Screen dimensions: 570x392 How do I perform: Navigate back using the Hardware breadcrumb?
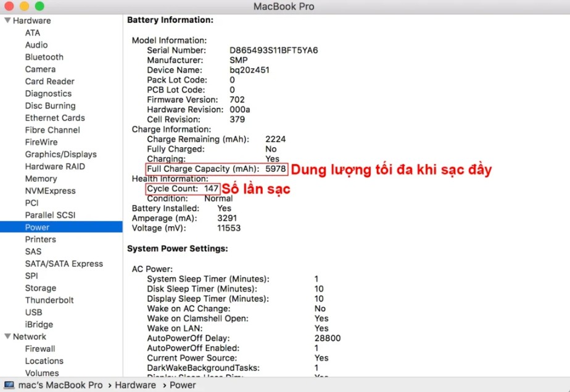tap(134, 385)
